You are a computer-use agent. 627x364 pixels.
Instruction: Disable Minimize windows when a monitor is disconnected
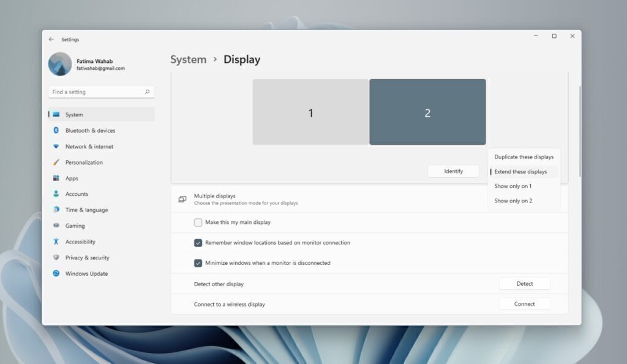point(198,263)
